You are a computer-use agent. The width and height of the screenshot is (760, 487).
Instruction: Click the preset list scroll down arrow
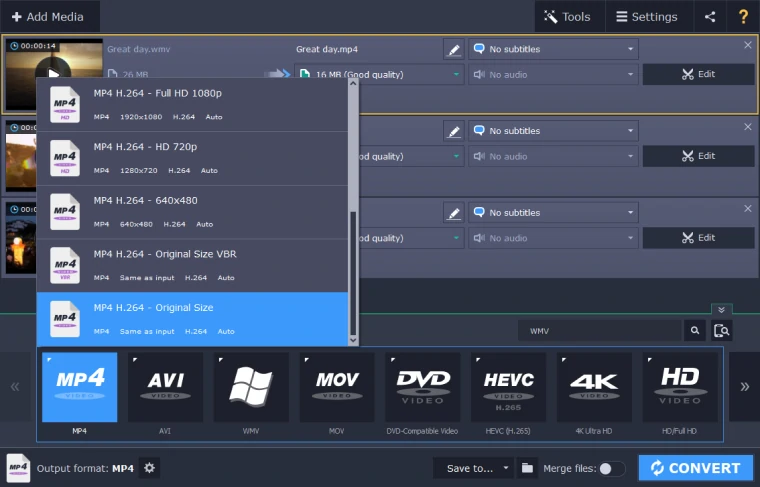pos(353,340)
